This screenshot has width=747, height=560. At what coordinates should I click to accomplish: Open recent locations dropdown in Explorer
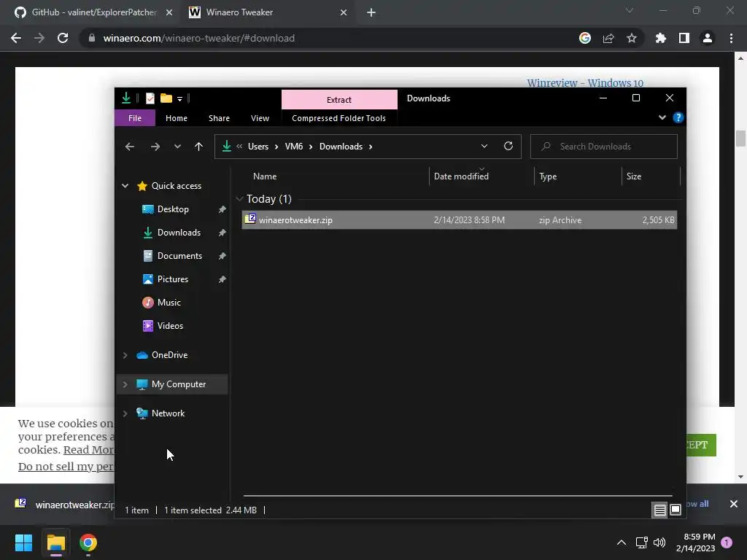coord(177,147)
